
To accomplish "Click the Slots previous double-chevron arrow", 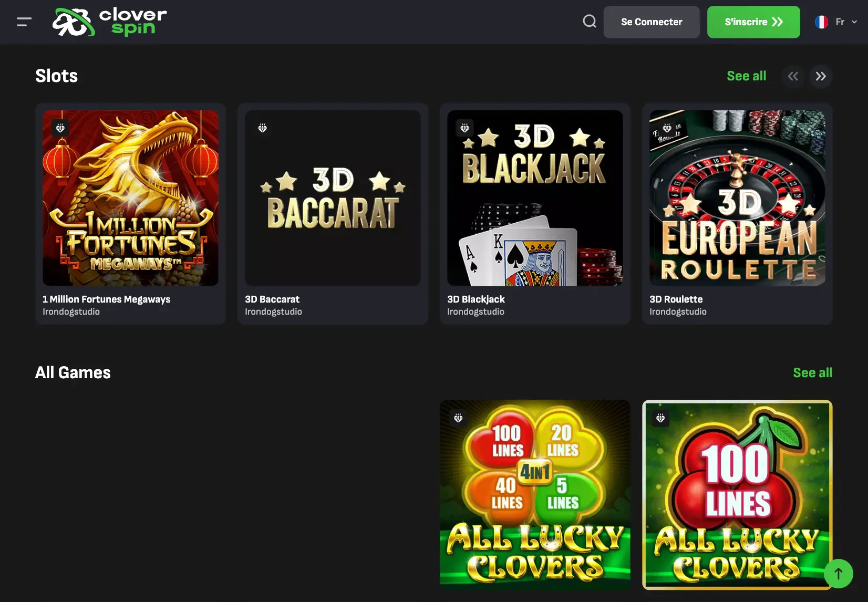I will point(793,77).
